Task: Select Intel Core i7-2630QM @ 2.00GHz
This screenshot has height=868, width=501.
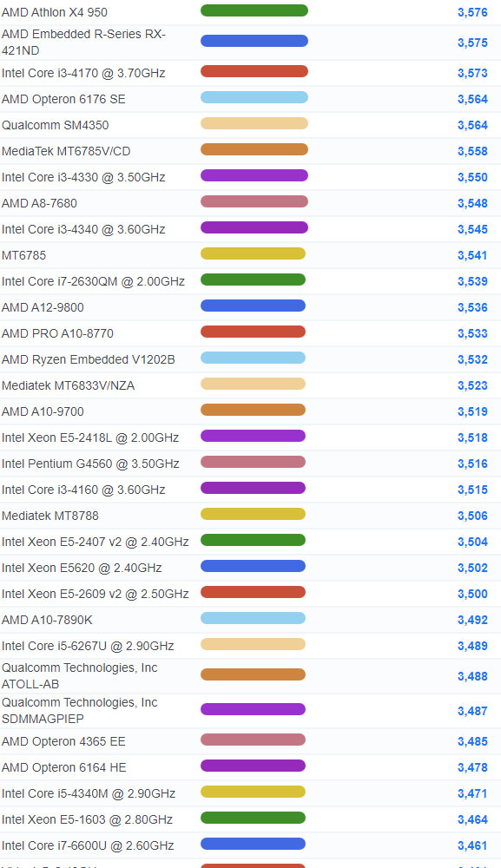Action: click(x=93, y=281)
